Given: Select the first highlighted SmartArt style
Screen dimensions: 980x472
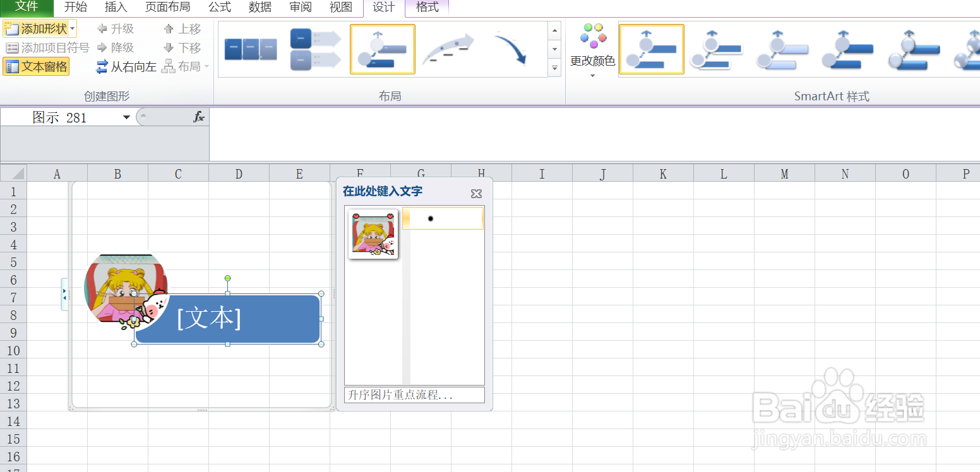Looking at the screenshot, I should pos(651,49).
